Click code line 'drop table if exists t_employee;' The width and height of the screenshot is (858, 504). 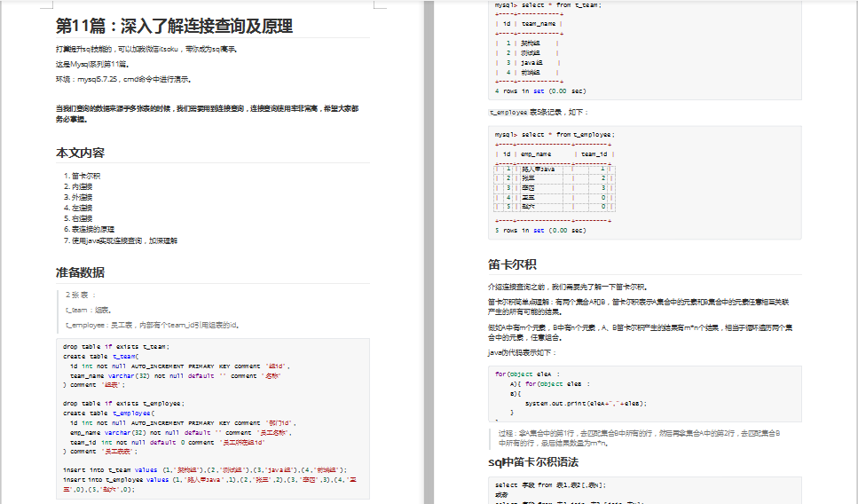[x=123, y=404]
